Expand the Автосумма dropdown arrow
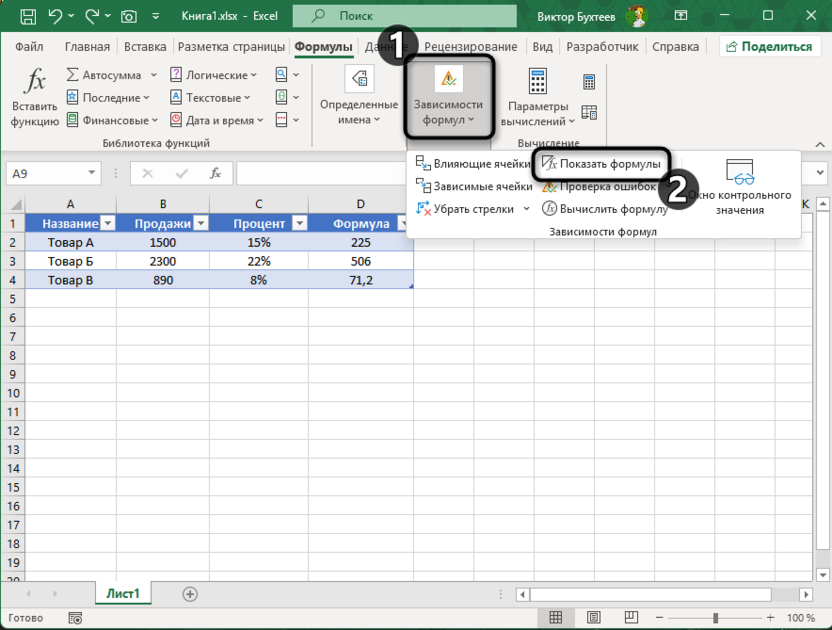 (x=153, y=75)
